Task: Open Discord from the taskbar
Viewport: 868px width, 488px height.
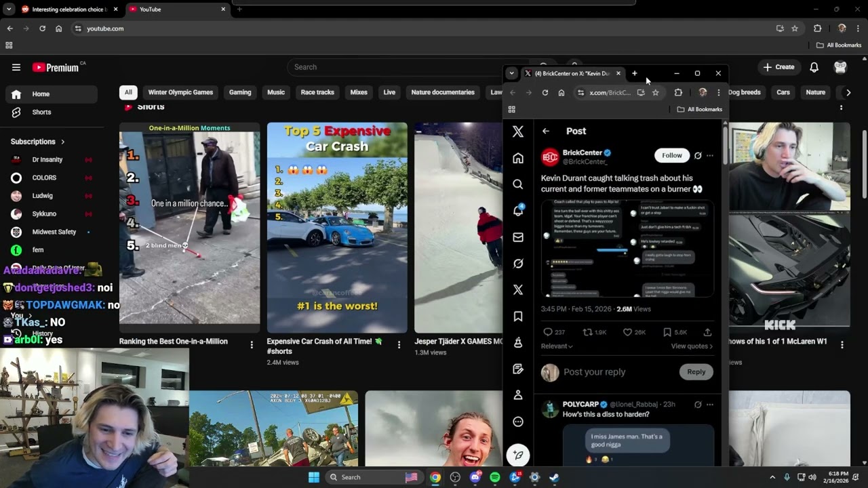Action: 475,477
